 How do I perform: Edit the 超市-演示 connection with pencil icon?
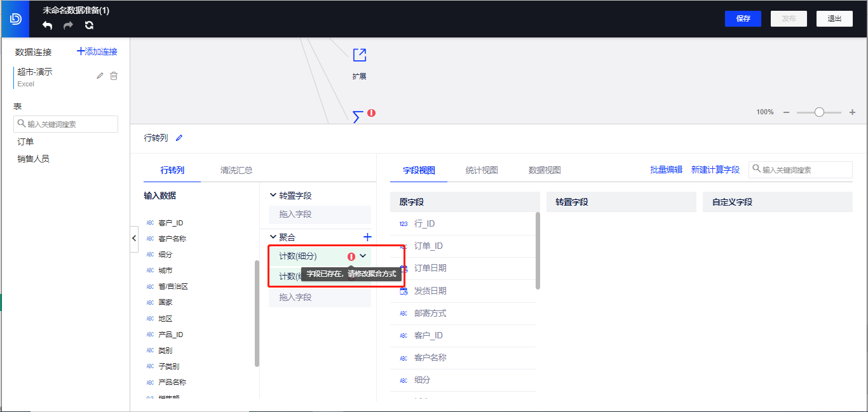coord(100,76)
